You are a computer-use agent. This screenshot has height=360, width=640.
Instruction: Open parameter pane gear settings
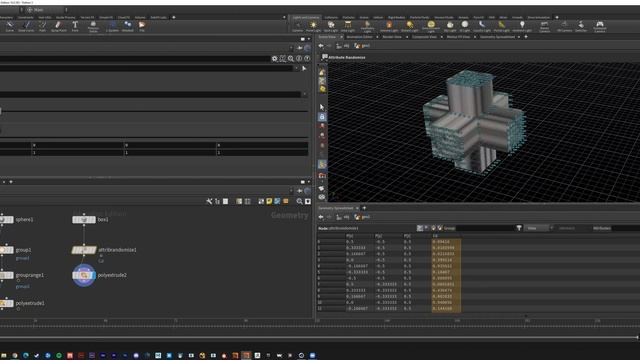(274, 59)
